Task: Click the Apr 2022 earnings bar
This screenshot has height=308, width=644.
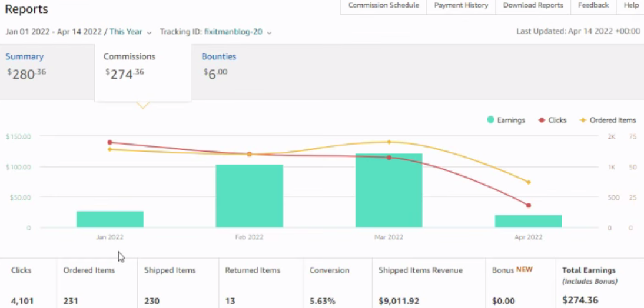Action: click(x=528, y=221)
